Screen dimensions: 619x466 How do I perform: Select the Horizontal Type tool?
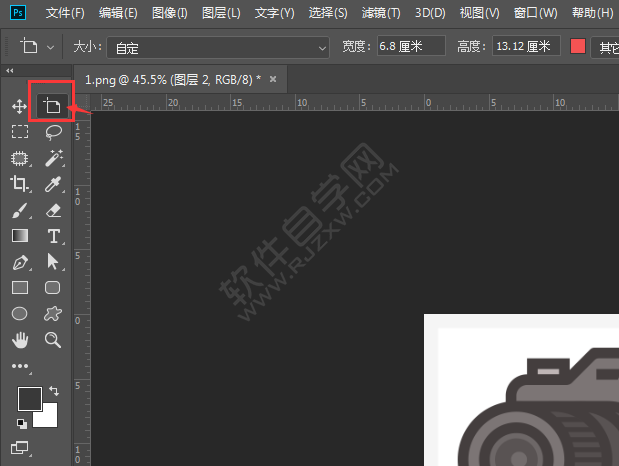[54, 236]
